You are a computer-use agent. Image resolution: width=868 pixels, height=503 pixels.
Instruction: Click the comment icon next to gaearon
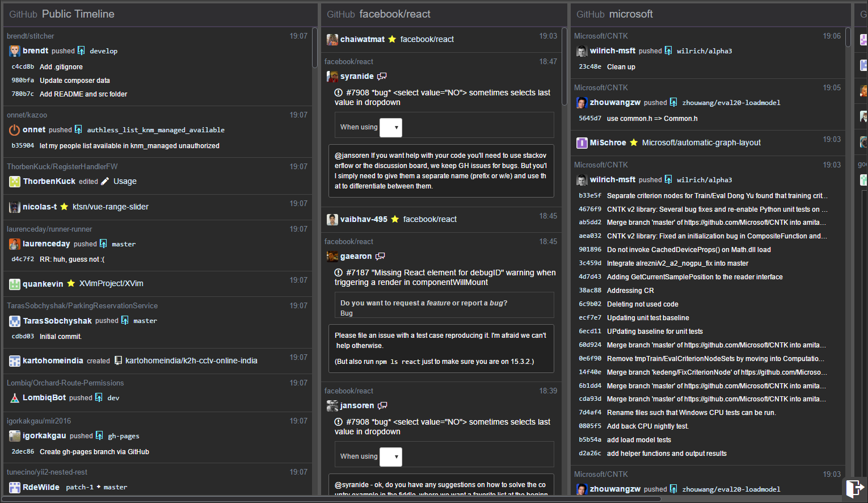point(380,257)
